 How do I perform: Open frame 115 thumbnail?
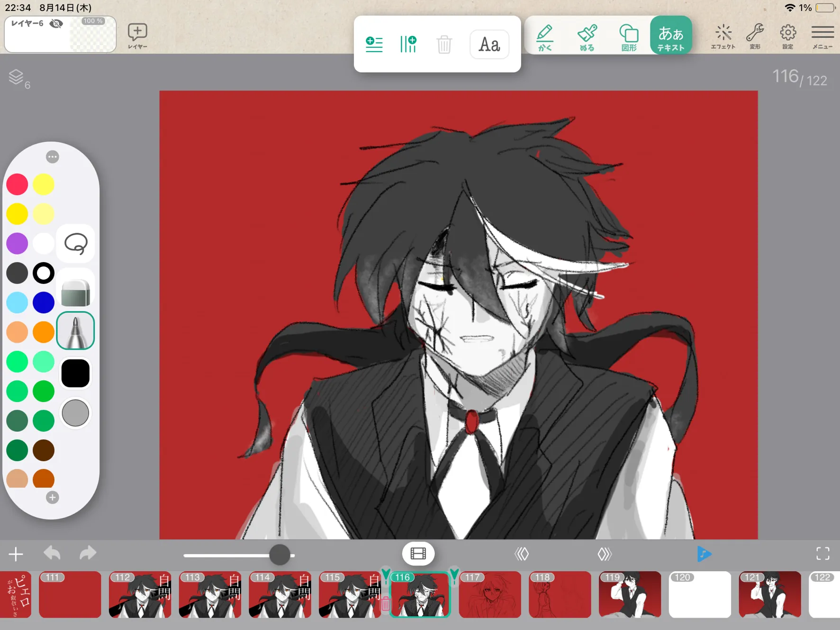point(350,594)
